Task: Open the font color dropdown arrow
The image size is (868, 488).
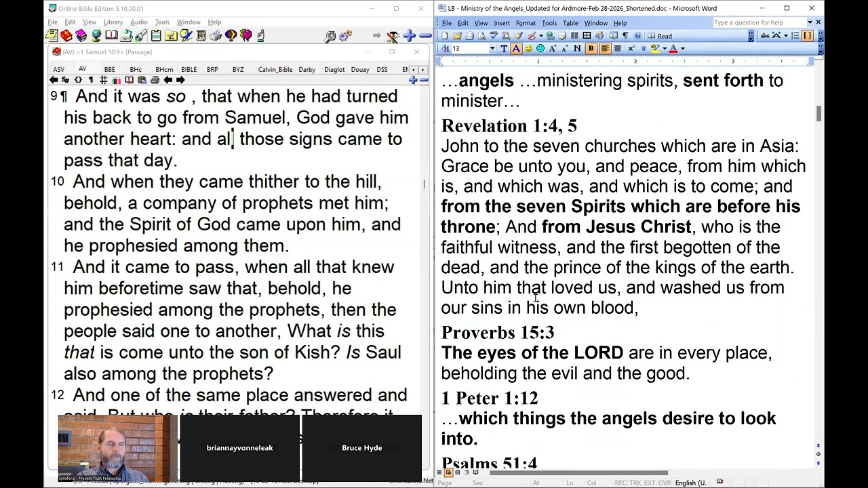Action: click(682, 48)
